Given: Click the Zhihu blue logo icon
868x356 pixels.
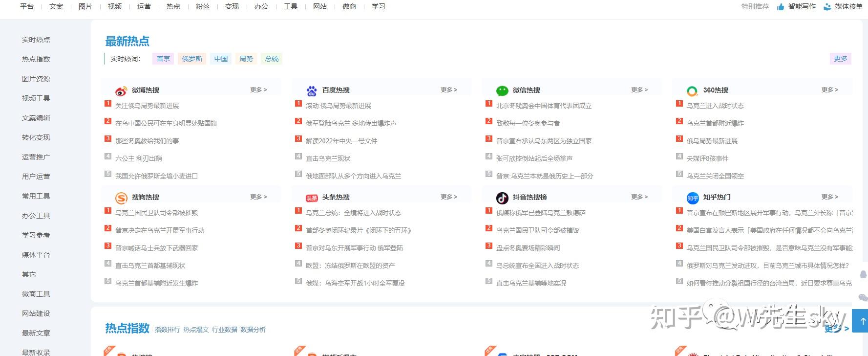Looking at the screenshot, I should pyautogui.click(x=693, y=198).
